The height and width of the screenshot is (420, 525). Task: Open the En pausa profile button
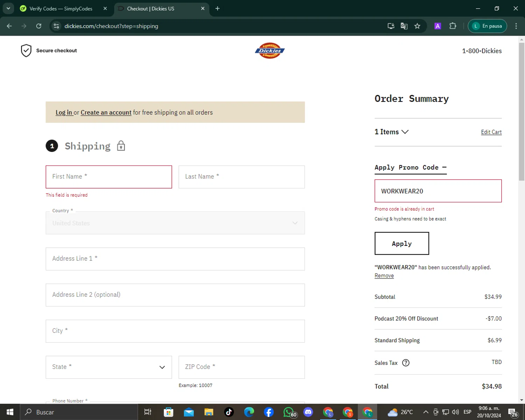(487, 26)
